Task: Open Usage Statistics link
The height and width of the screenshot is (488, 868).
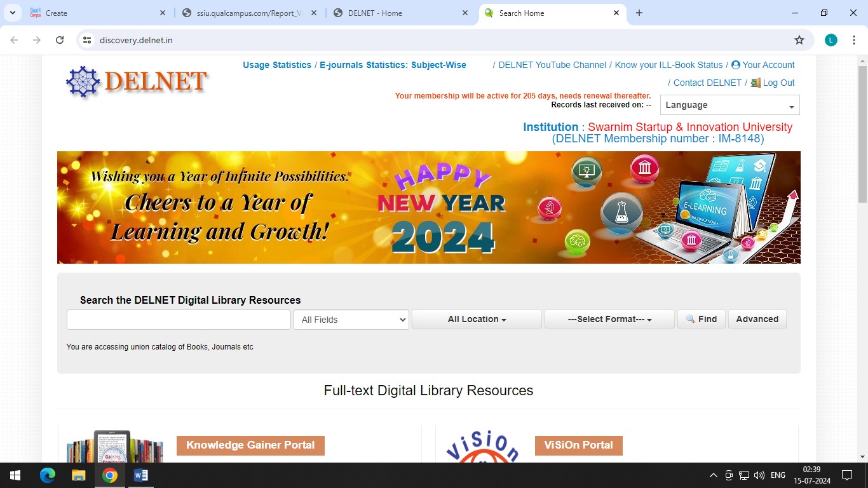Action: [277, 65]
